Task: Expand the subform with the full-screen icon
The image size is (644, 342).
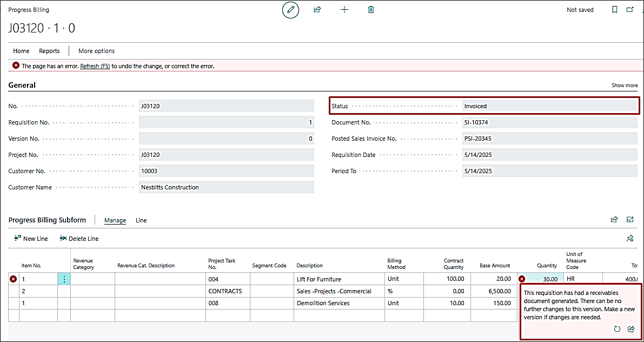Action: click(x=629, y=220)
